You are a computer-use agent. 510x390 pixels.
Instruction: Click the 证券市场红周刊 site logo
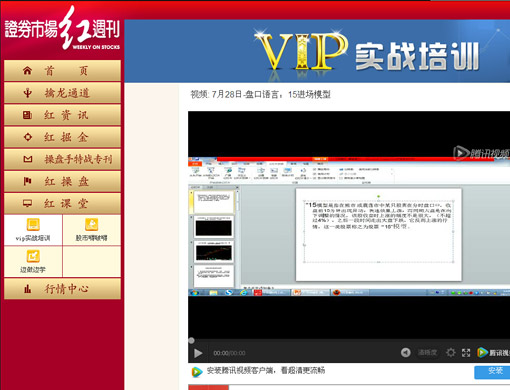point(62,29)
